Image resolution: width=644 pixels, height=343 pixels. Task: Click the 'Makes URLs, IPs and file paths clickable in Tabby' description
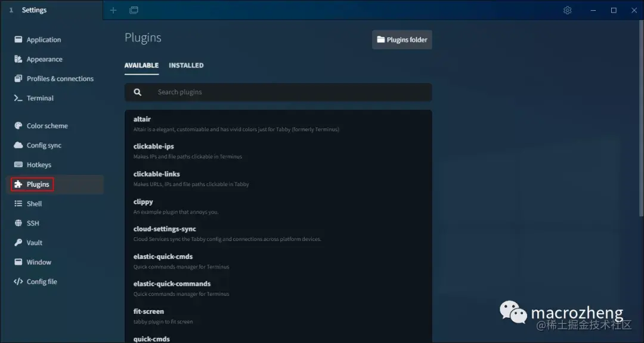(191, 184)
